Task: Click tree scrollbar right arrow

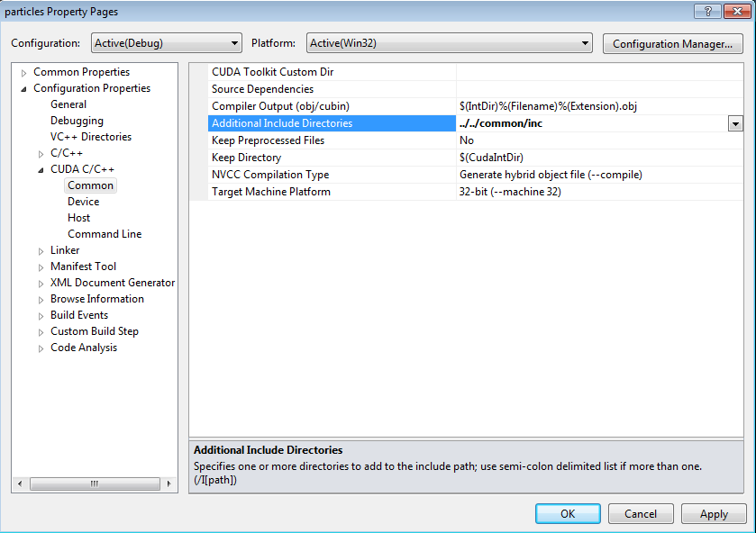Action: tap(169, 483)
